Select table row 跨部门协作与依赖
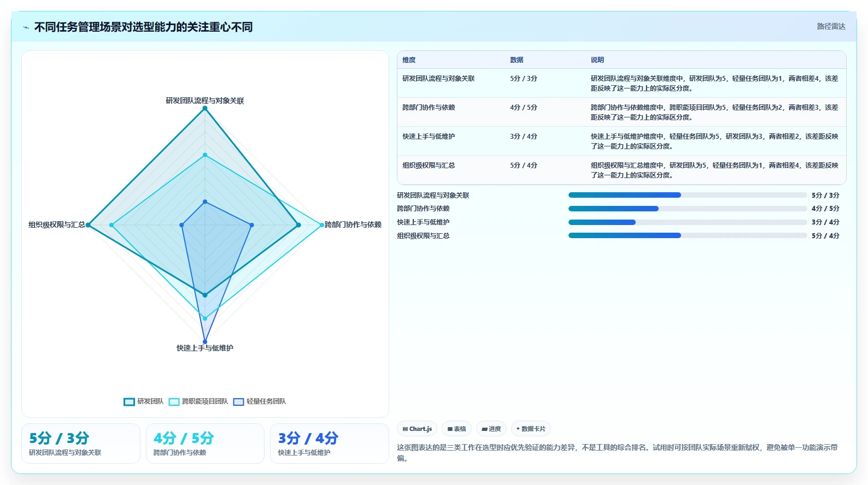This screenshot has height=485, width=868. [621, 112]
